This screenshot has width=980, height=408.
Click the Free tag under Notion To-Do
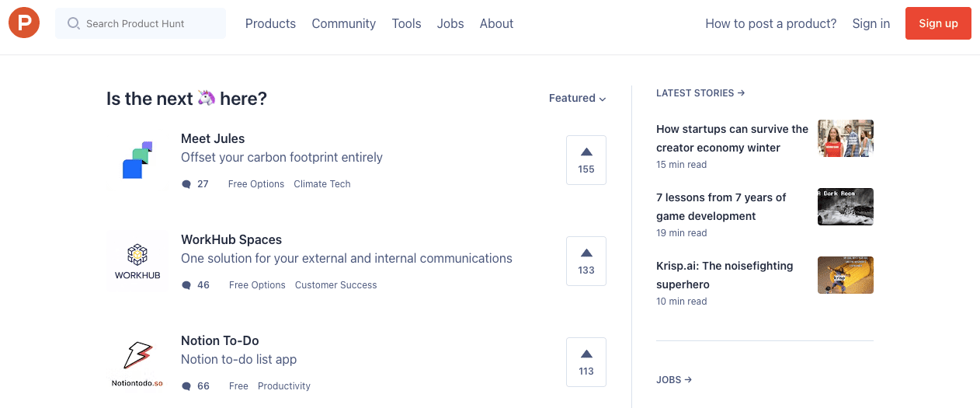(x=238, y=386)
